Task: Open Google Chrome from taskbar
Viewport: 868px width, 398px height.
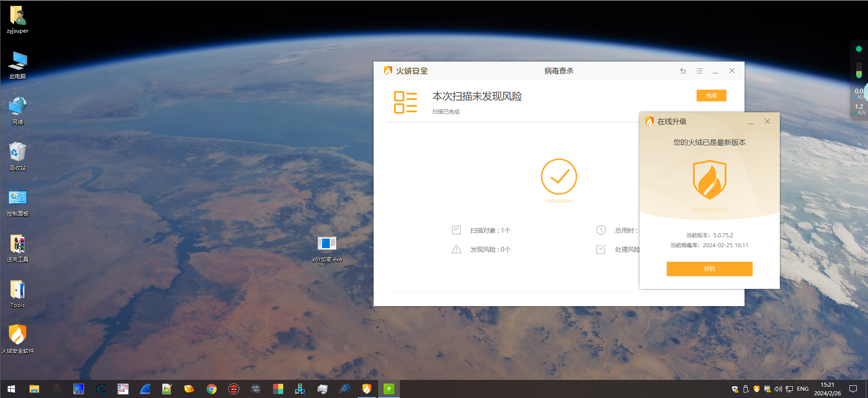Action: (x=212, y=389)
